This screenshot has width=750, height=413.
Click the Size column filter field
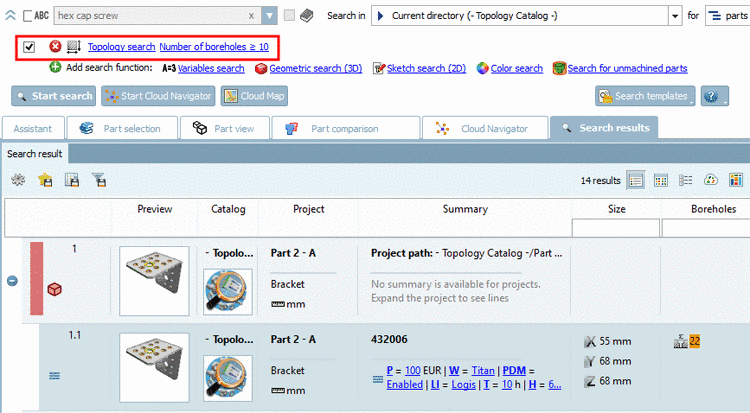[x=616, y=228]
